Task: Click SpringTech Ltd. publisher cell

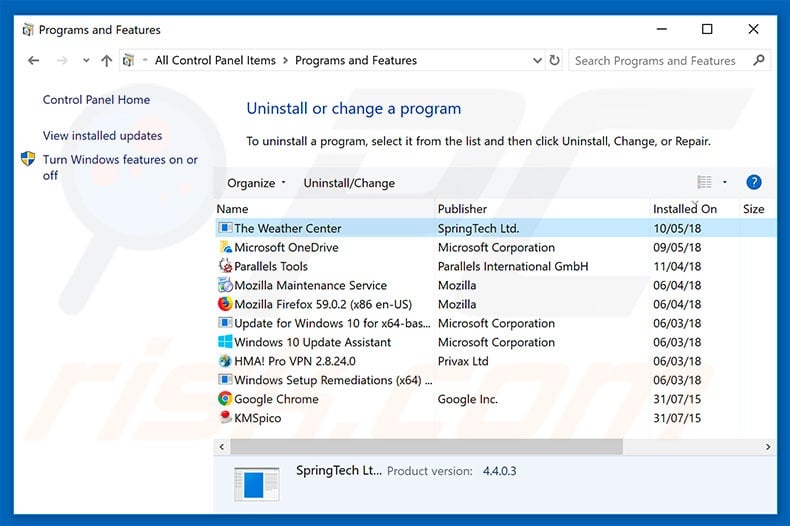Action: [478, 228]
